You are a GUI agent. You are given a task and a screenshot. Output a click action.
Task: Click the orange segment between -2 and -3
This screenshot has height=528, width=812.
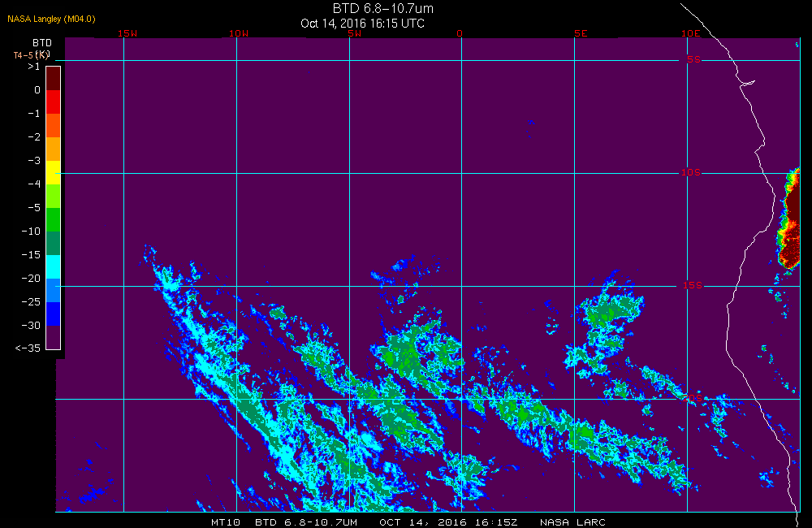point(54,149)
